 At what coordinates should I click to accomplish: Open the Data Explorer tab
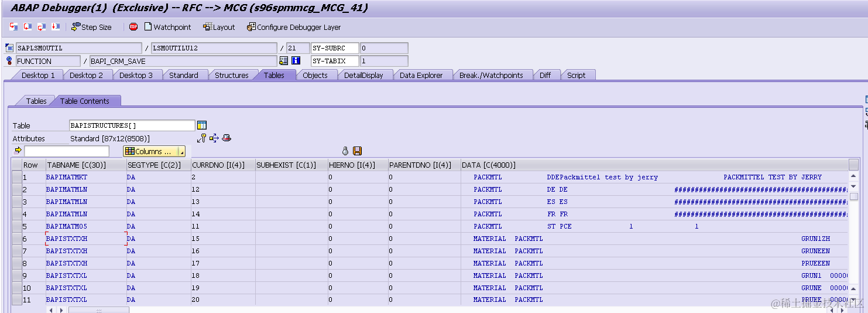point(421,75)
